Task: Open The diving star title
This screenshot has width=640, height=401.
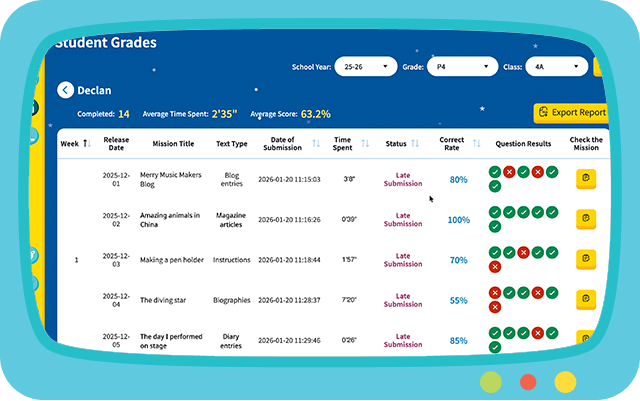Action: tap(163, 300)
